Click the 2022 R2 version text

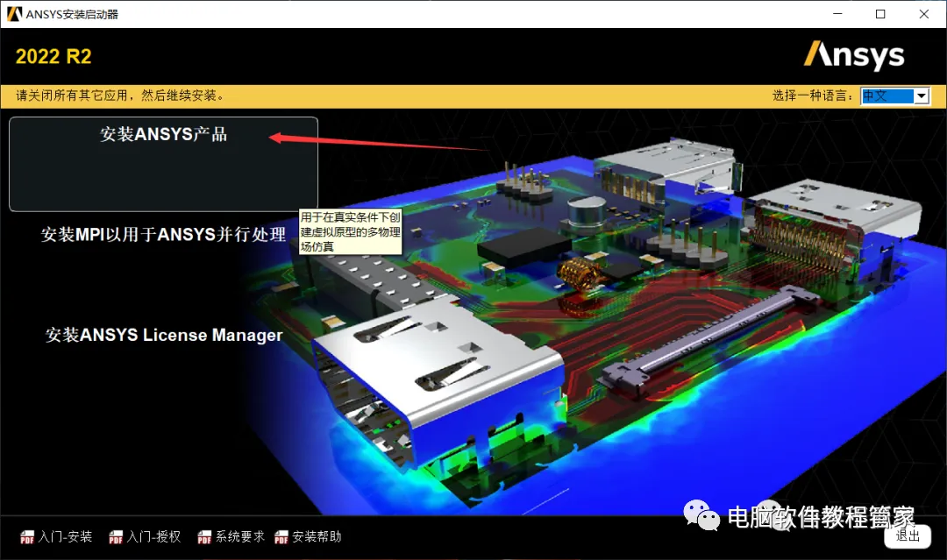point(53,57)
